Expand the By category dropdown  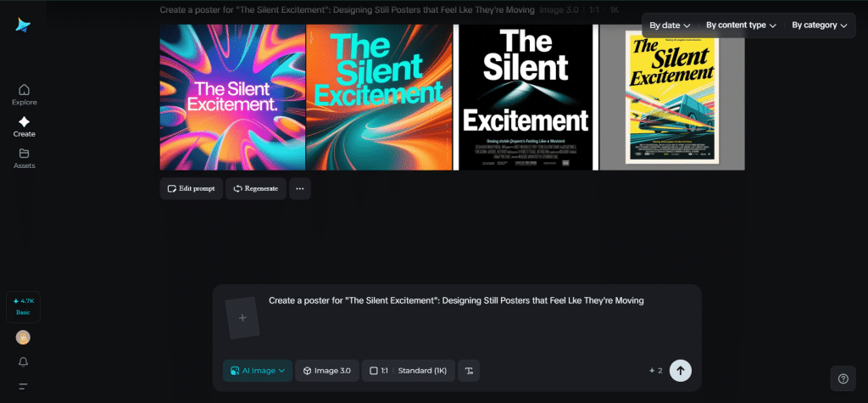coord(819,25)
